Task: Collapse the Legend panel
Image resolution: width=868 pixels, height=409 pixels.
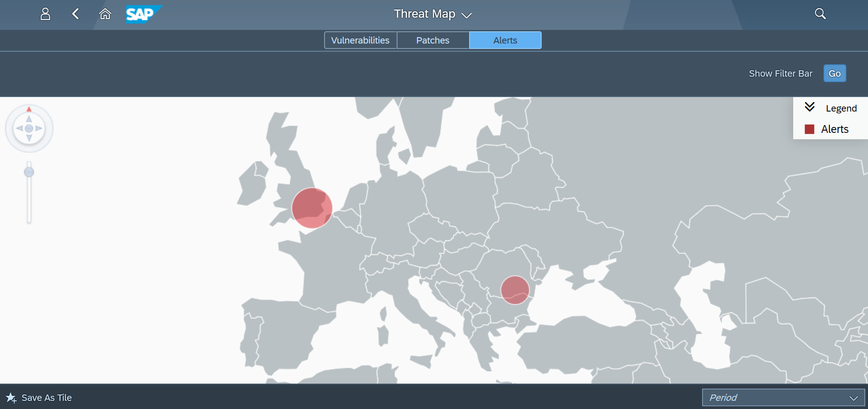Action: pyautogui.click(x=810, y=107)
